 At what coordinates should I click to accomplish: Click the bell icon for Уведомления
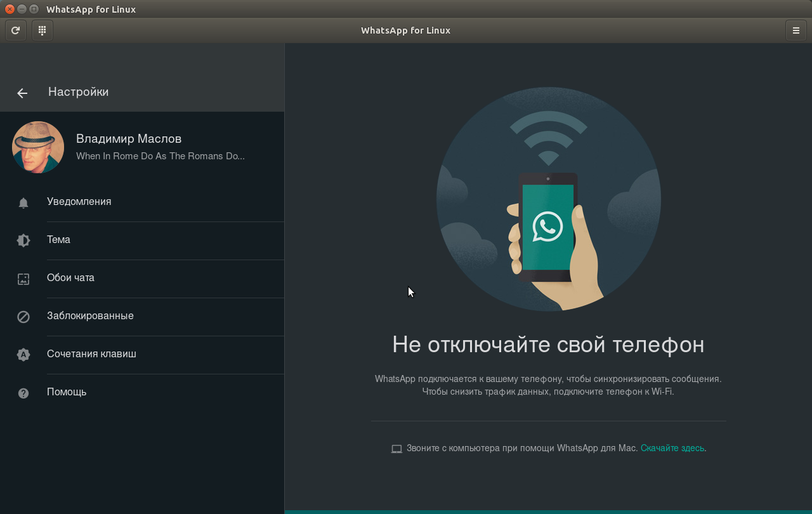[23, 203]
